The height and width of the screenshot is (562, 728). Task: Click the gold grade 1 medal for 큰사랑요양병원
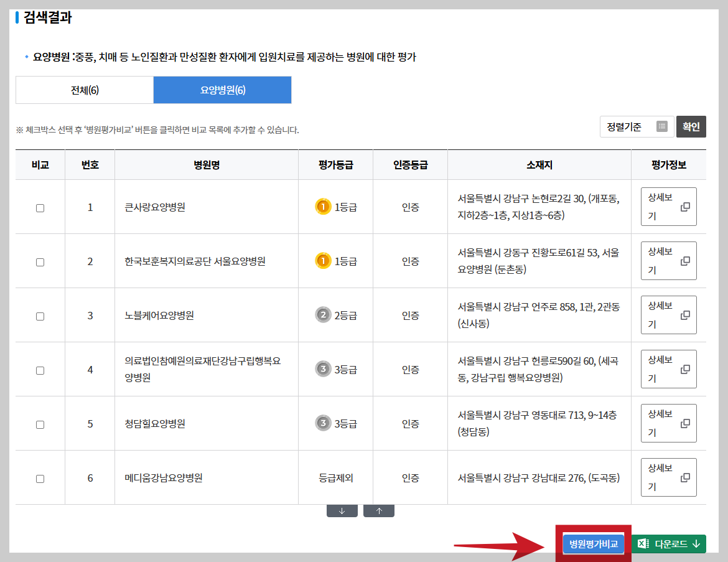[x=323, y=207]
